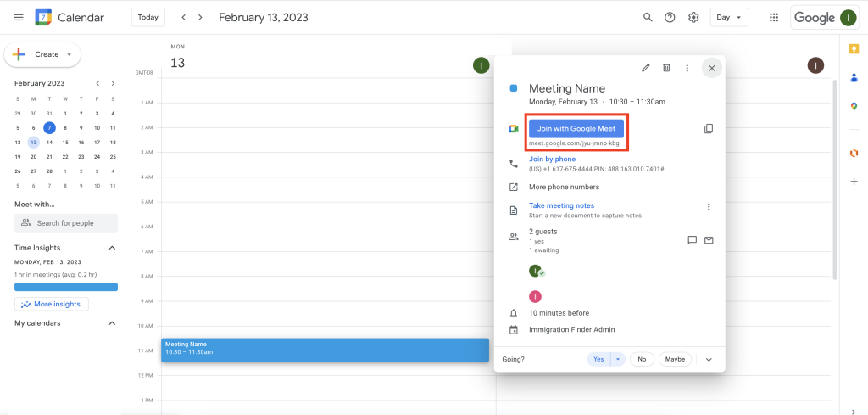Click the Search for people field

66,223
